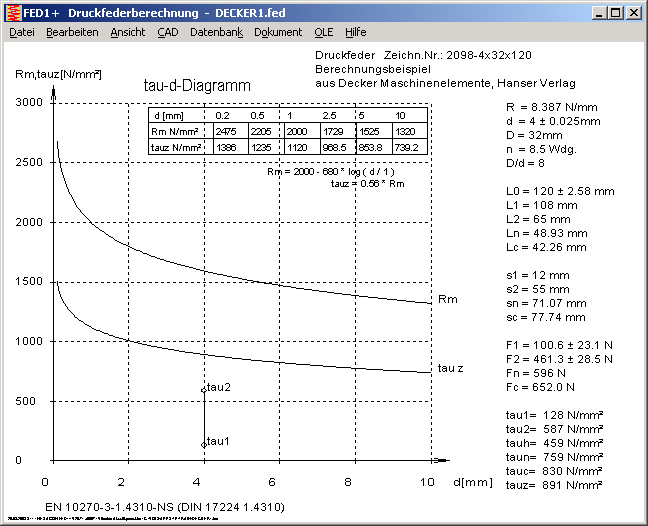Open the Bearbeiten menu

72,32
